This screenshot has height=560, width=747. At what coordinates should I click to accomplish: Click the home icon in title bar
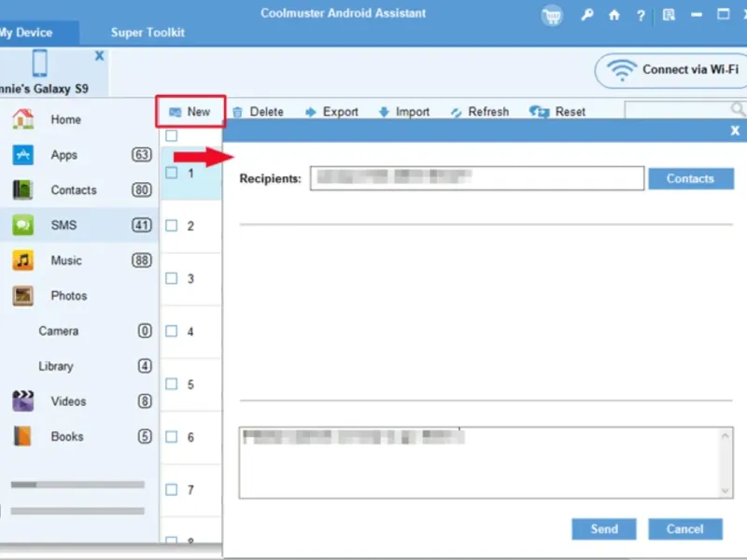(613, 15)
